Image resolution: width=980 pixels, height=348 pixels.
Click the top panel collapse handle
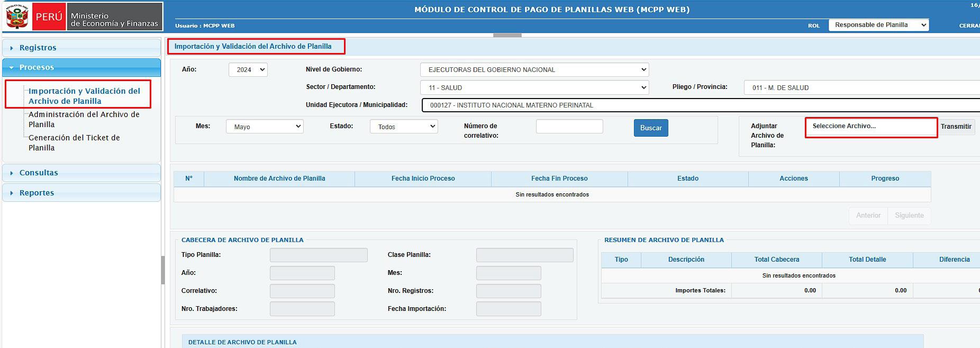(507, 35)
